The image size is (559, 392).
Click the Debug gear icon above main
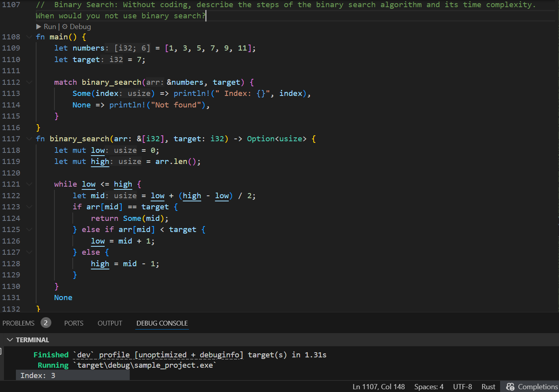(x=65, y=27)
